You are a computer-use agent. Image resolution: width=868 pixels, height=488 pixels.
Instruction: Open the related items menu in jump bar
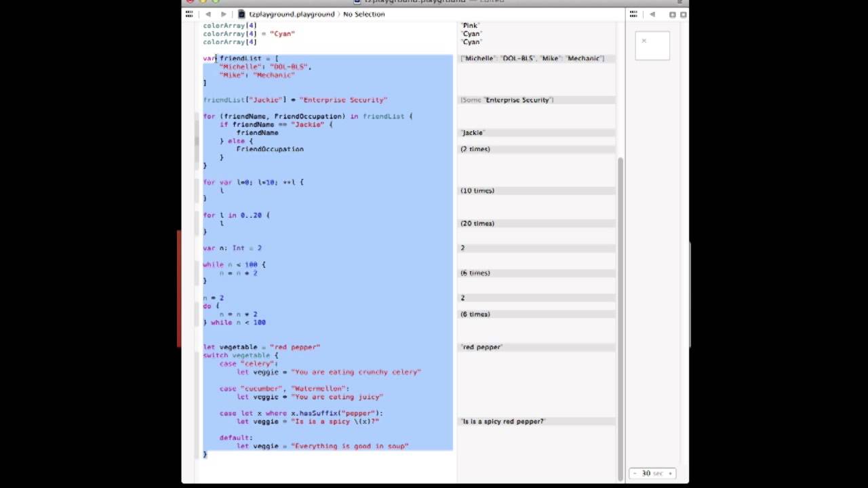click(x=188, y=14)
